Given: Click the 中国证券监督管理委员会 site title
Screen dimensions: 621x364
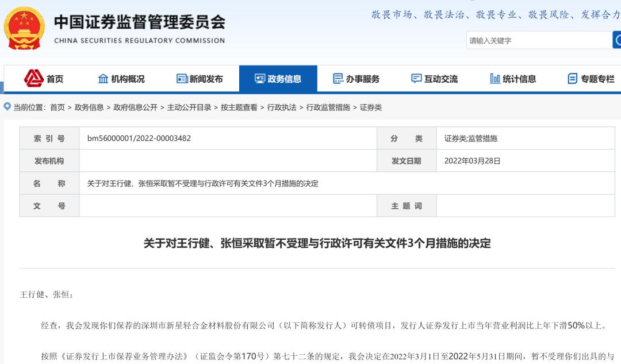Looking at the screenshot, I should tap(140, 22).
